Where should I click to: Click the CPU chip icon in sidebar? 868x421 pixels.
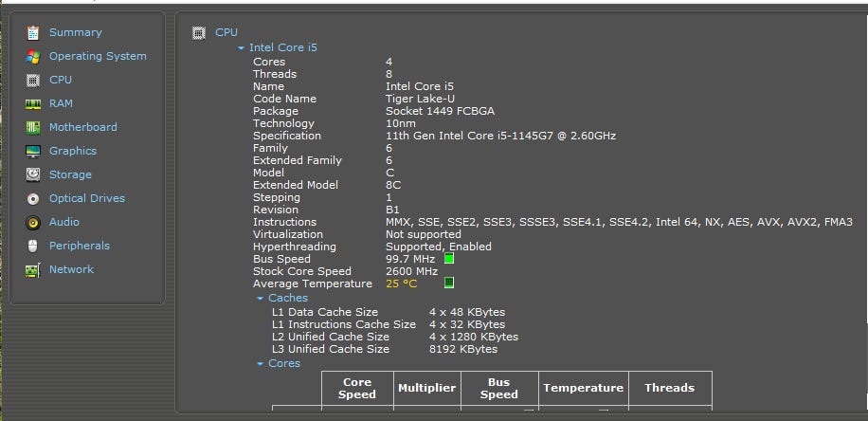[33, 81]
